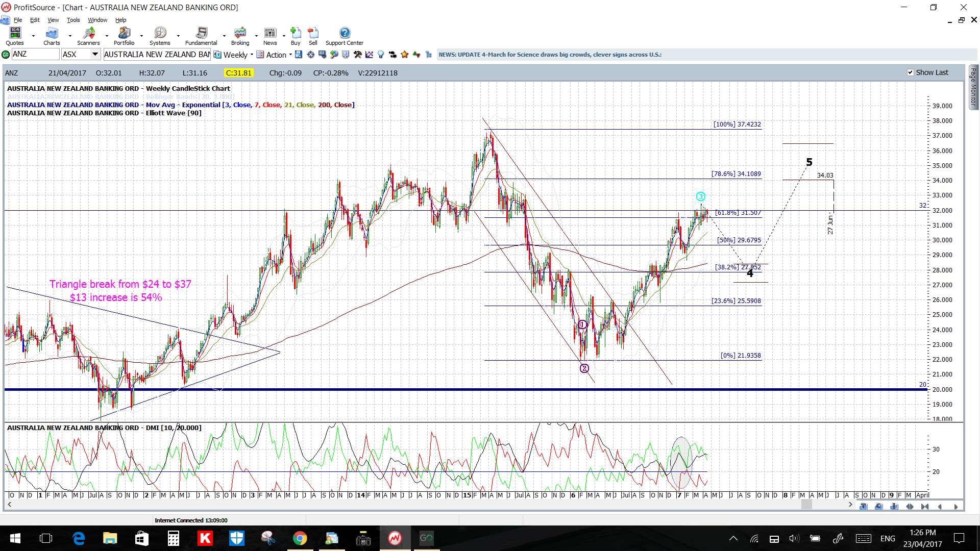Click the taskbar clock showing 1:26 PM
980x551 pixels.
click(x=923, y=538)
